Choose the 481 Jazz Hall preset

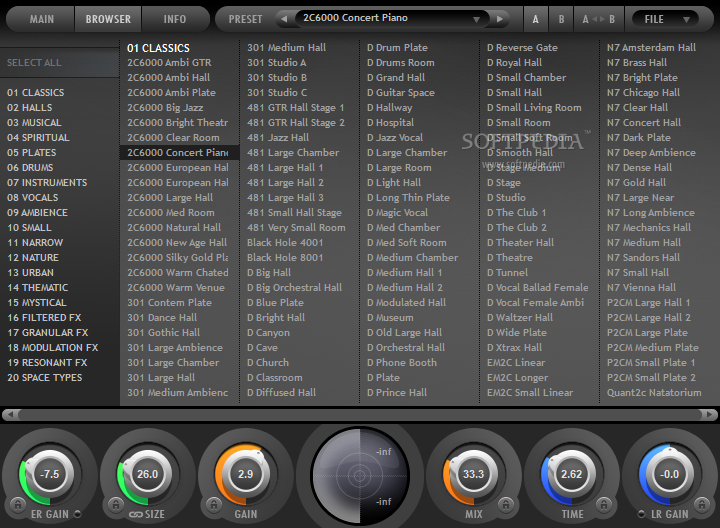click(x=278, y=138)
